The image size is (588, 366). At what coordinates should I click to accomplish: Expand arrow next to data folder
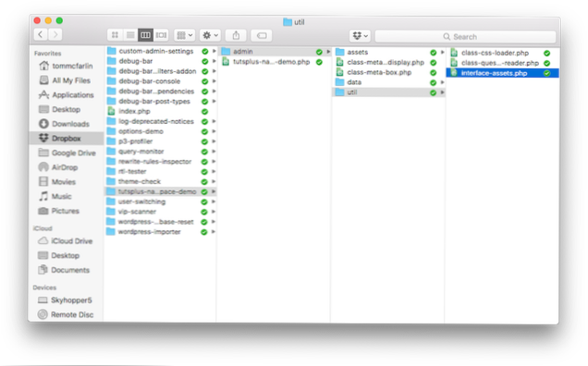(x=443, y=82)
